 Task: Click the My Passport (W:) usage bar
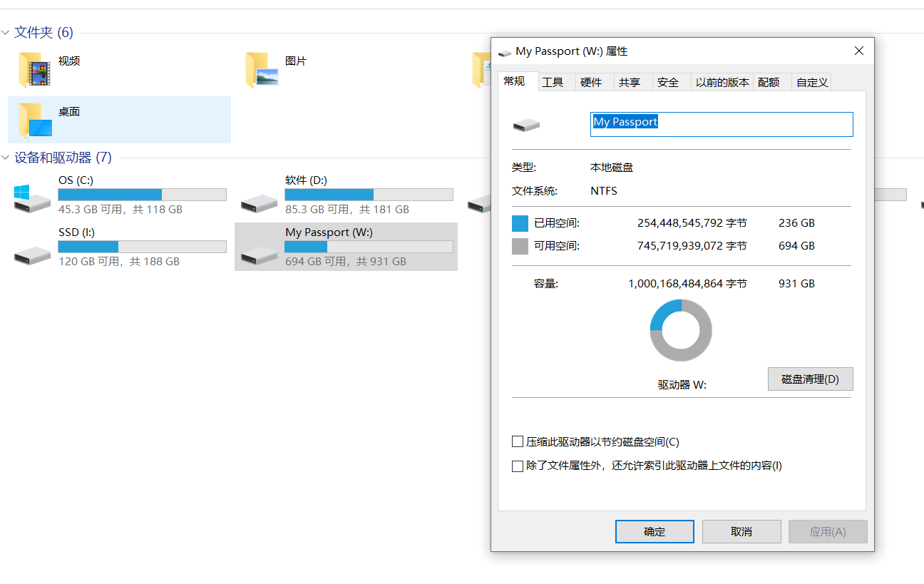coord(369,247)
